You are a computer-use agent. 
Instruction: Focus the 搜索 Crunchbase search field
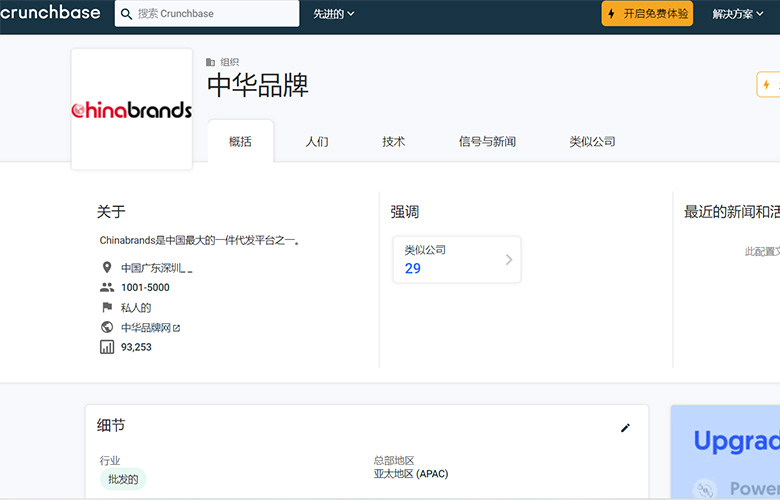207,13
